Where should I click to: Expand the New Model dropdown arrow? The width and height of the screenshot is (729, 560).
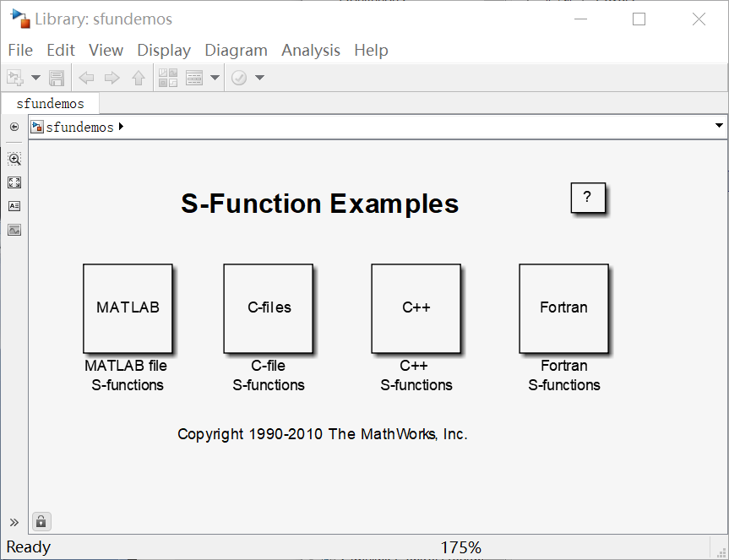tap(35, 78)
